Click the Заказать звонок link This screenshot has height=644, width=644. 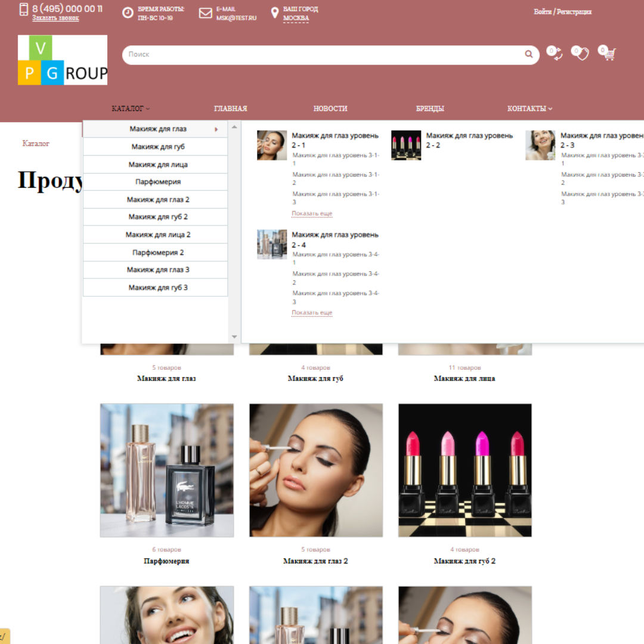[55, 18]
